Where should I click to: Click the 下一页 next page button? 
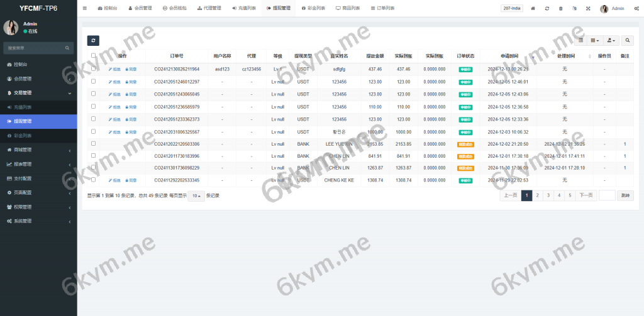coord(586,196)
